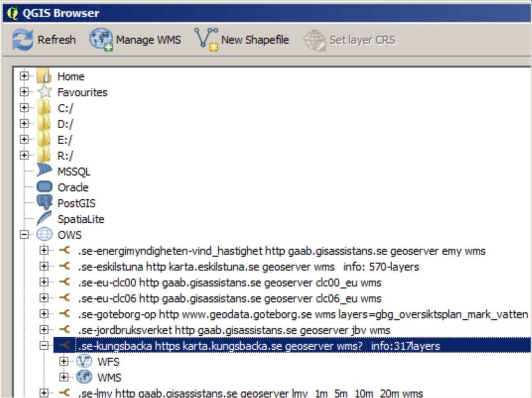Click the Refresh button label

coord(57,39)
